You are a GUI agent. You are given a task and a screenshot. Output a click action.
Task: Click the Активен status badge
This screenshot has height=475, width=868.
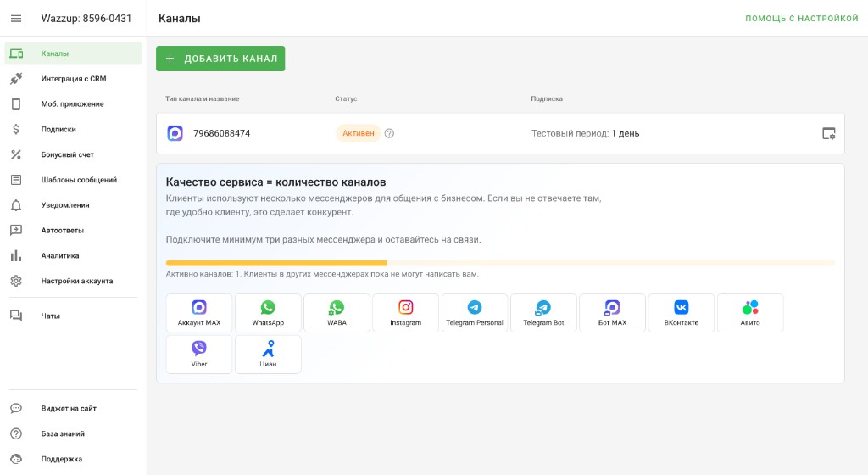point(359,133)
